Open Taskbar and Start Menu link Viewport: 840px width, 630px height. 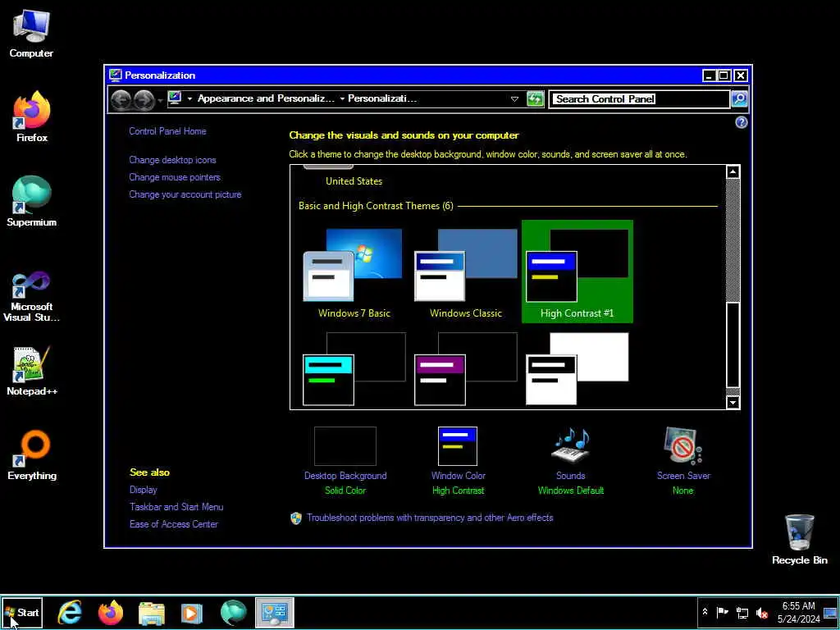point(176,507)
